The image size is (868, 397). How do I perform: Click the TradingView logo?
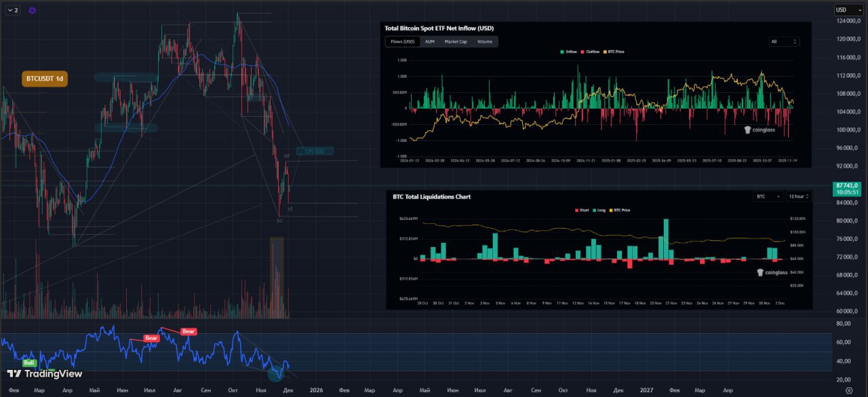[45, 373]
